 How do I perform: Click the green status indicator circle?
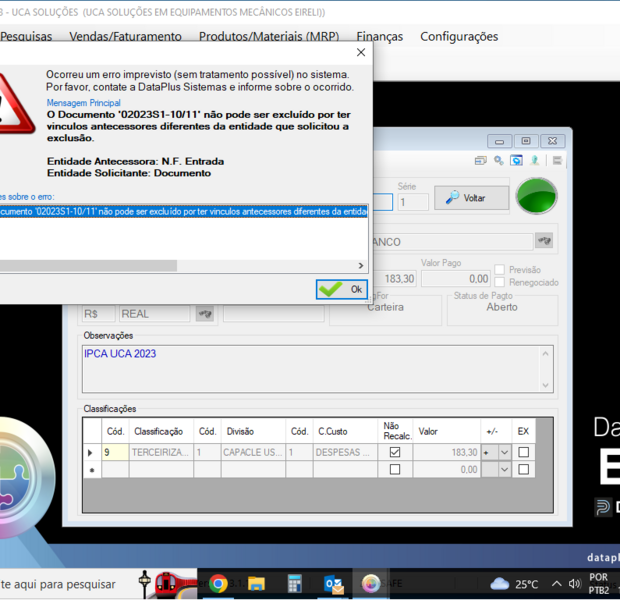click(537, 196)
